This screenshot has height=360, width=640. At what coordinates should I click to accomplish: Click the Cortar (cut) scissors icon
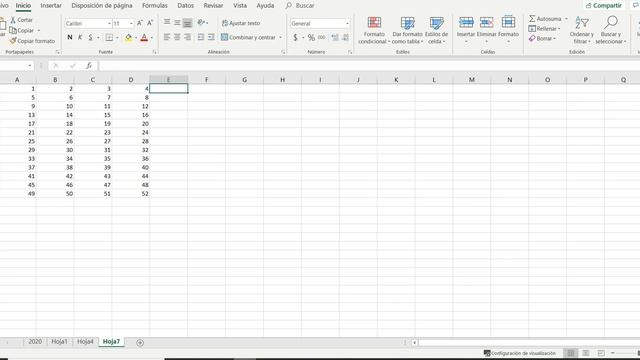coord(13,20)
